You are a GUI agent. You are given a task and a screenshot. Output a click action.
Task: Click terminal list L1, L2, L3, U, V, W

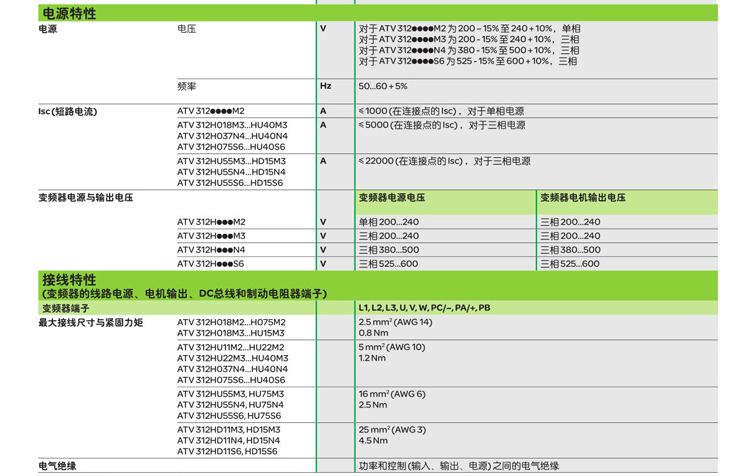(x=424, y=308)
